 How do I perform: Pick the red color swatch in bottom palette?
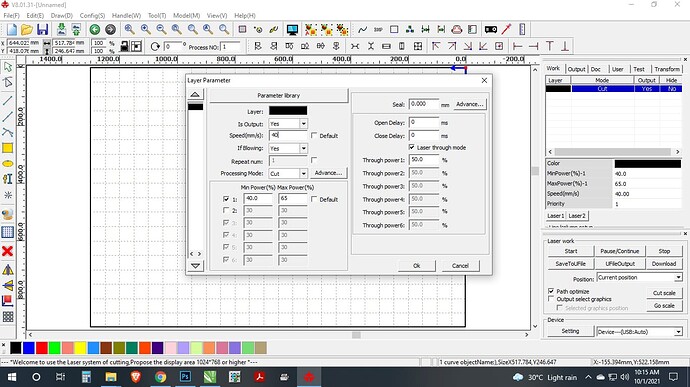point(42,348)
